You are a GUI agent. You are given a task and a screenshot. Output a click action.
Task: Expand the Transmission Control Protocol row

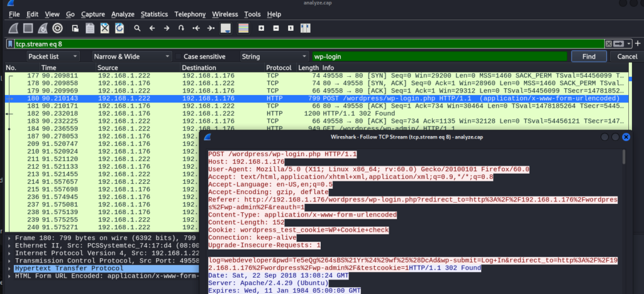pos(10,261)
